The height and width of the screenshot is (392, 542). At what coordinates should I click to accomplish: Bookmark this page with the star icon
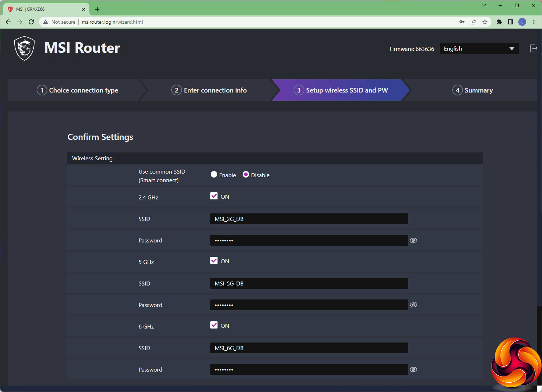(x=485, y=22)
